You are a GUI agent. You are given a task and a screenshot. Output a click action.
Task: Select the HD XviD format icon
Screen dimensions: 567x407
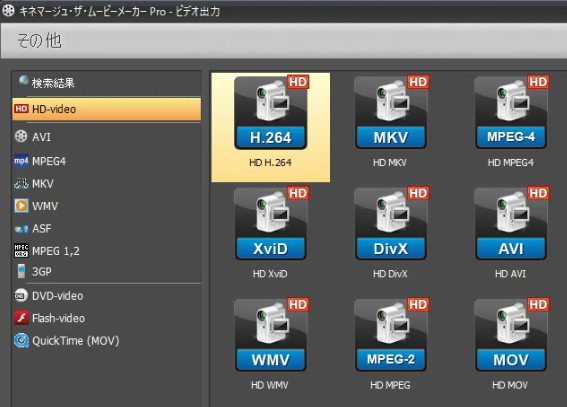coord(271,224)
